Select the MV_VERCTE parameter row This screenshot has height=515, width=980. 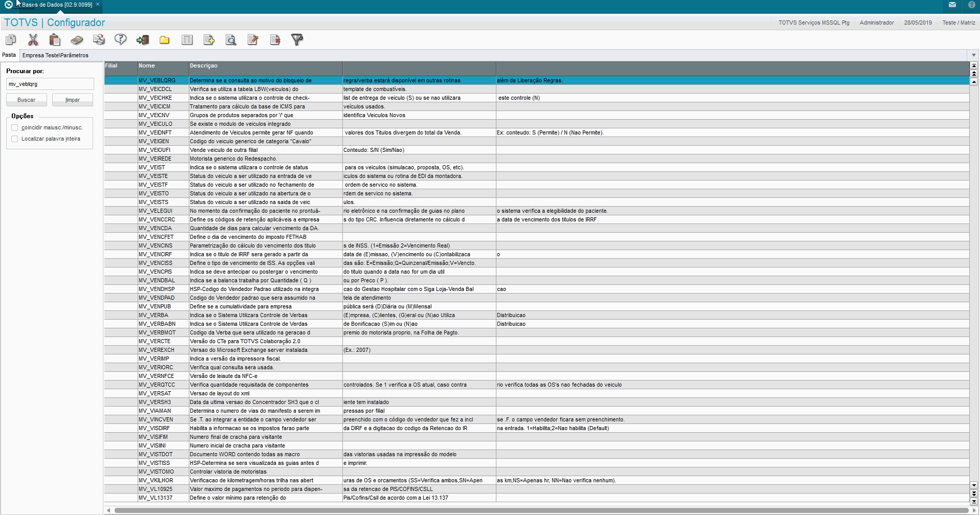tap(536, 341)
